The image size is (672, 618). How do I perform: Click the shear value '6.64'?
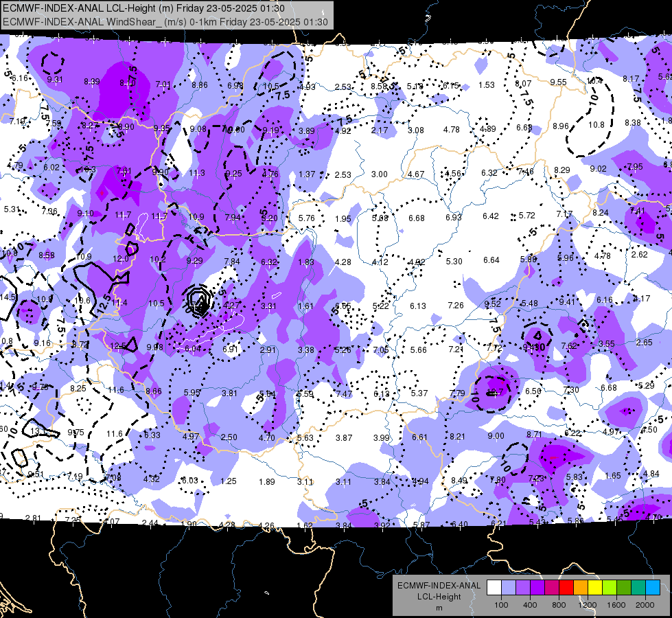(491, 260)
